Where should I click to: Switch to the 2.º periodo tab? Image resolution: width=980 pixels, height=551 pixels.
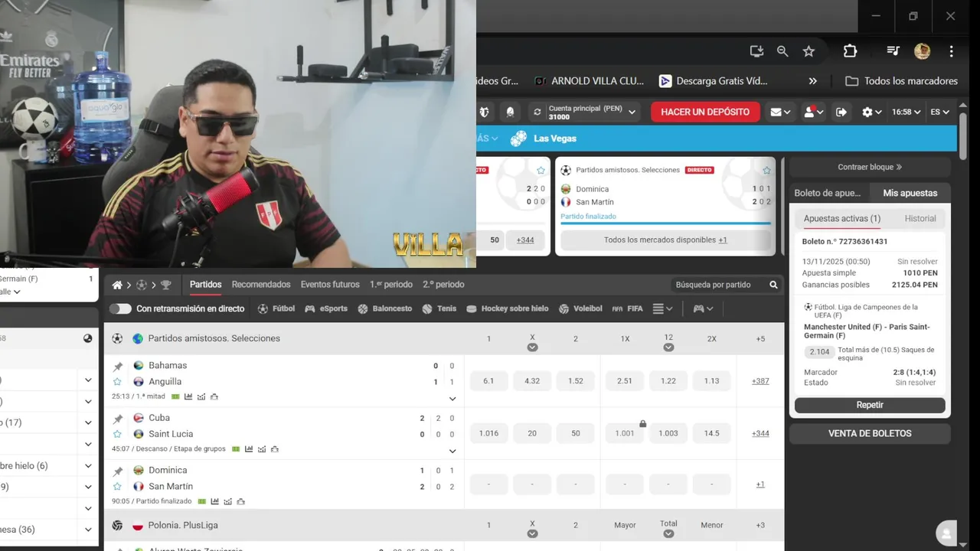[443, 285]
